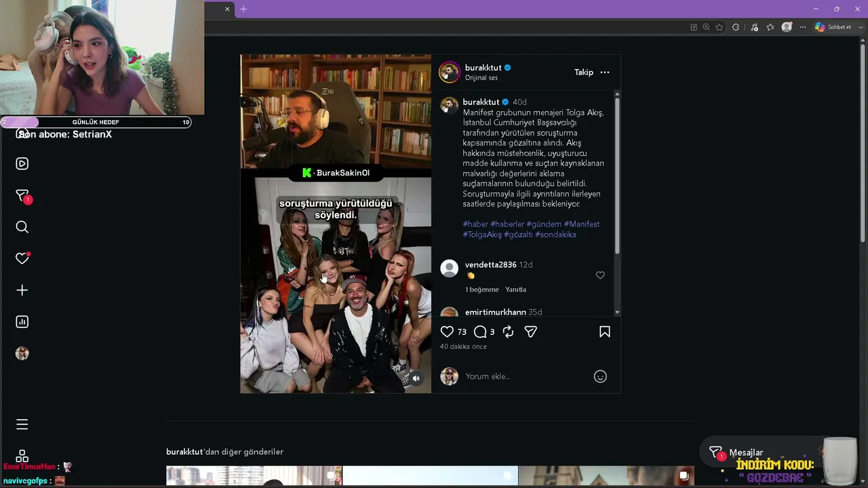Open Reels from the Instagram sidebar
Screen dimensions: 868x488
tap(22, 163)
